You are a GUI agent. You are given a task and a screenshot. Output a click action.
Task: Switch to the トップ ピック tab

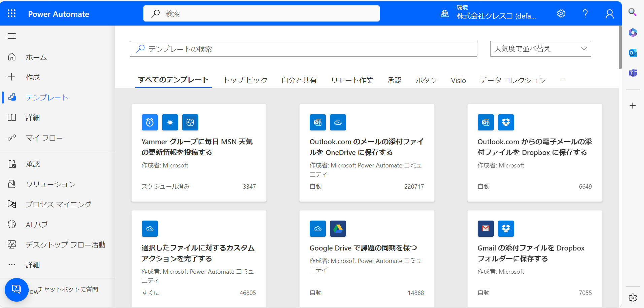[246, 80]
